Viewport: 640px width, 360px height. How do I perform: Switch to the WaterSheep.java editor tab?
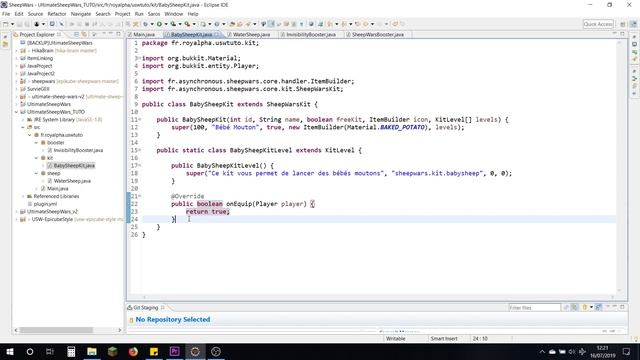click(251, 35)
